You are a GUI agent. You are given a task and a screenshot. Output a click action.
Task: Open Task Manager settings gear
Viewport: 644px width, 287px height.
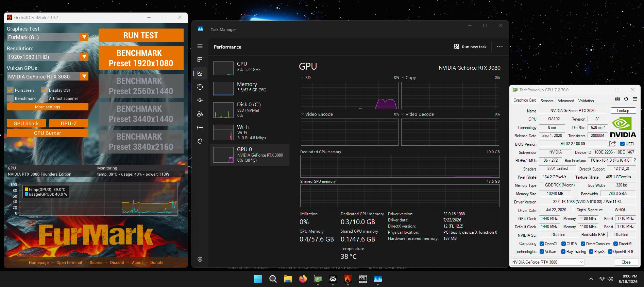coord(200,259)
